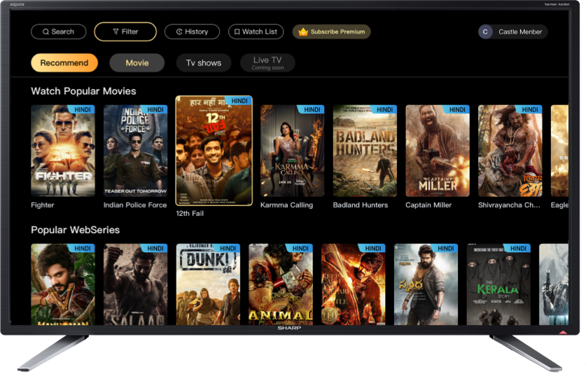Open the History button
Screen dimensions: 588x374
click(192, 32)
